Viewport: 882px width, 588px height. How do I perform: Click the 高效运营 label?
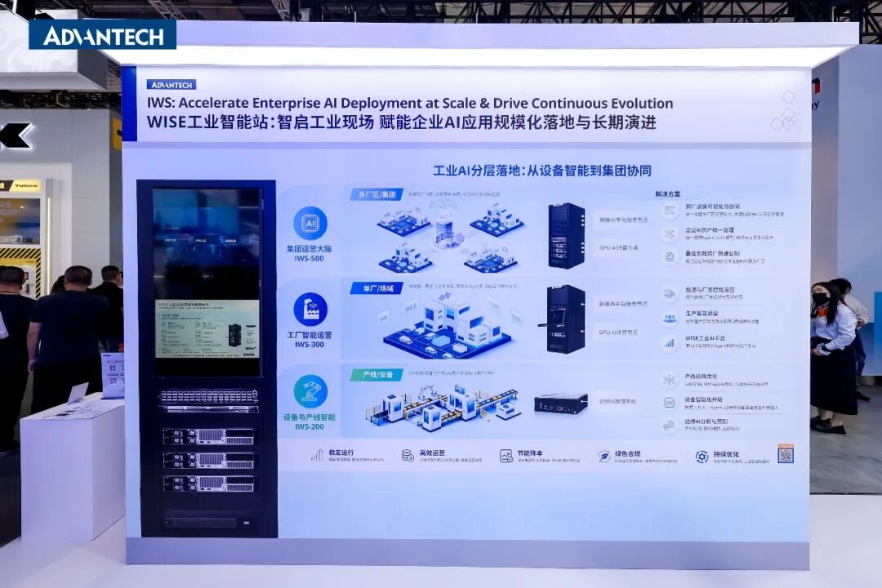(432, 452)
